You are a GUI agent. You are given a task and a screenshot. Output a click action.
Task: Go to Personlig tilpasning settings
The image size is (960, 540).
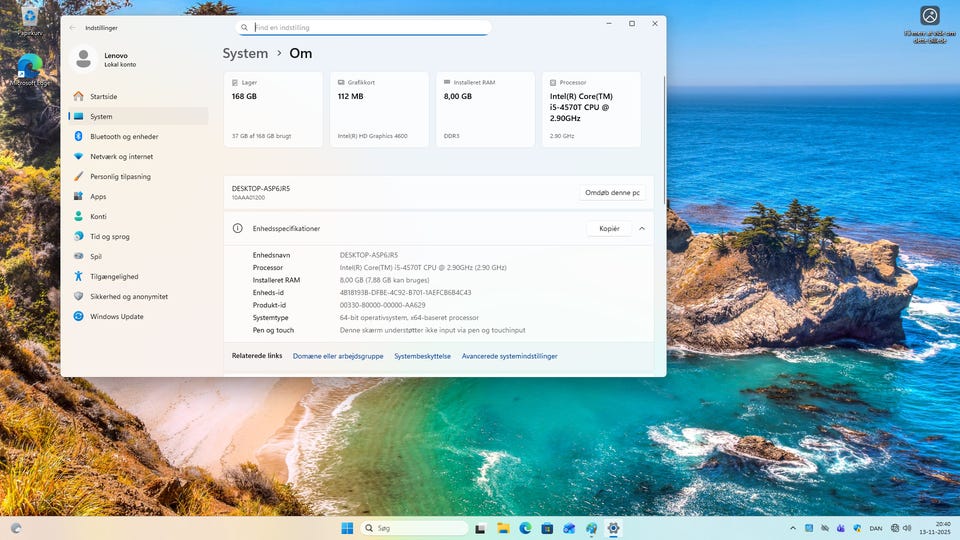click(x=120, y=177)
